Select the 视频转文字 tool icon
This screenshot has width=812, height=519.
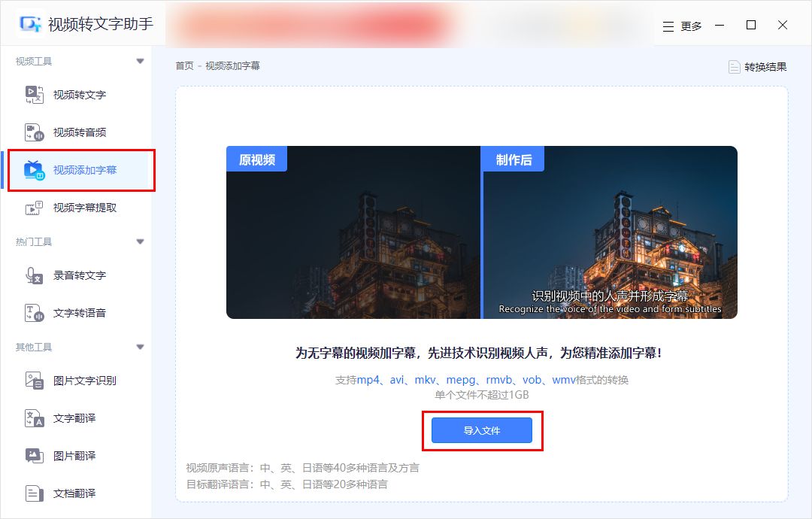click(33, 94)
